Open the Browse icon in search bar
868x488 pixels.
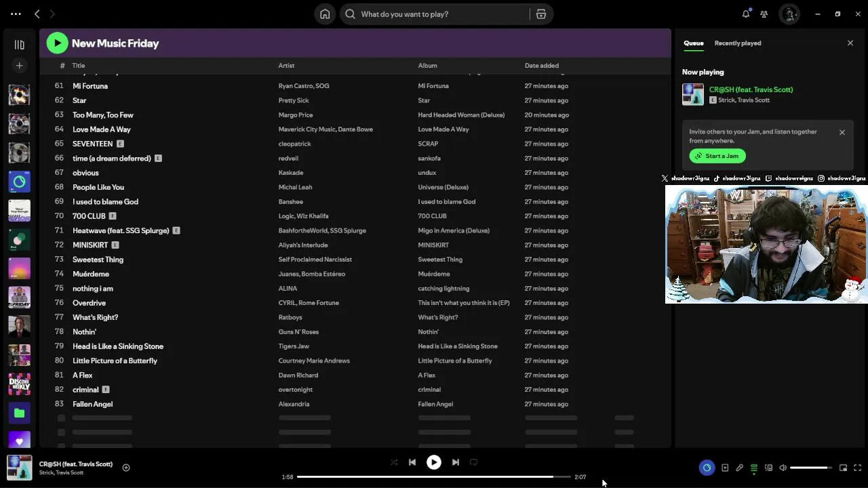point(541,14)
